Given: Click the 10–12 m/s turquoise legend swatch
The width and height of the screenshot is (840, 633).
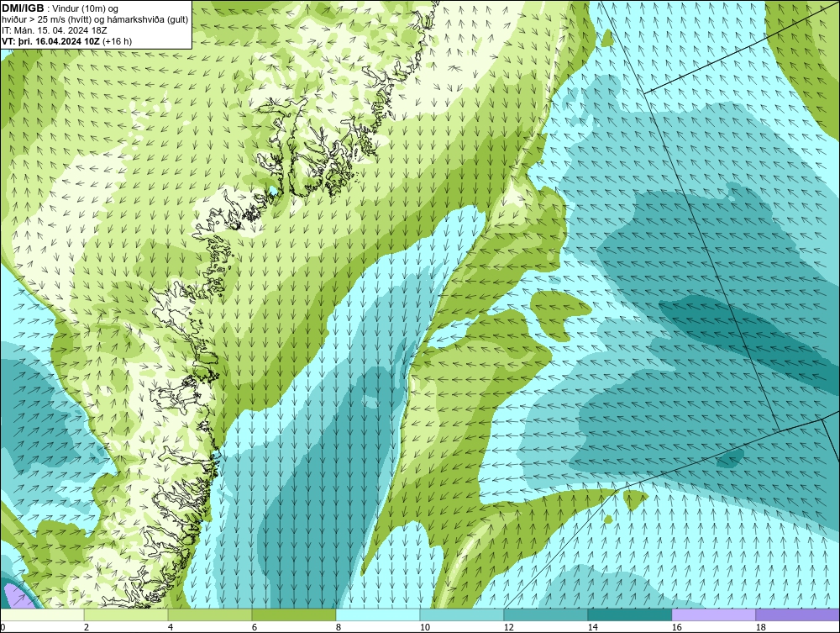Looking at the screenshot, I should click(x=462, y=615).
